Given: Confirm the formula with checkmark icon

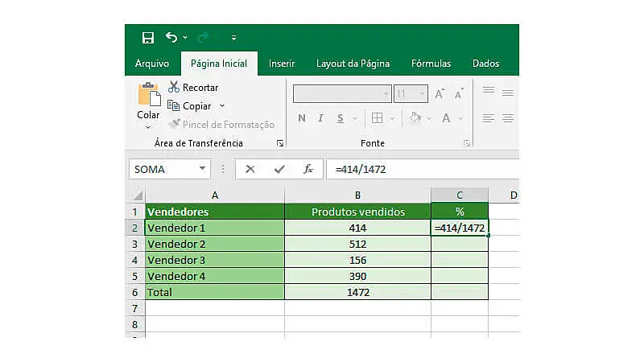Looking at the screenshot, I should tap(279, 169).
